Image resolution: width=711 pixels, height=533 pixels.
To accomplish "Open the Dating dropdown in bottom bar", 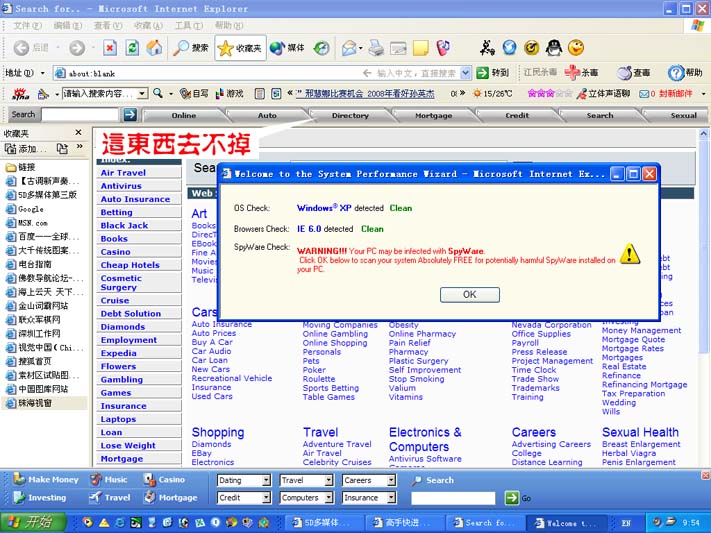I will point(244,480).
